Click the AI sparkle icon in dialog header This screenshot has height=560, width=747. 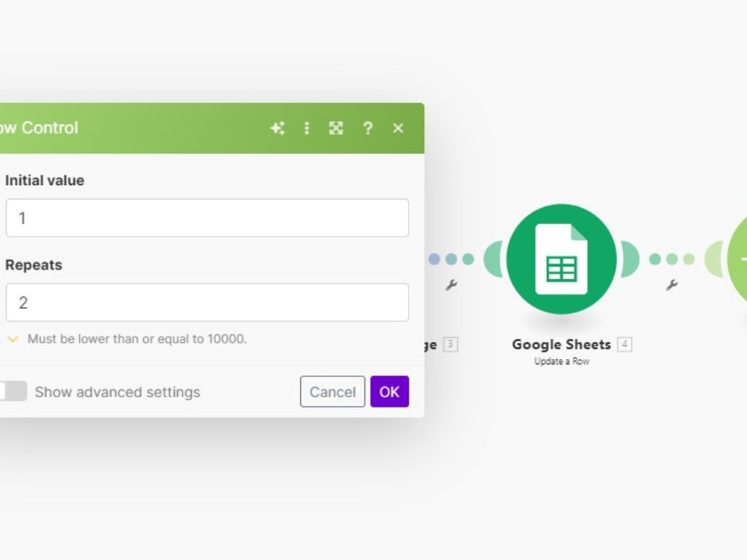point(278,128)
